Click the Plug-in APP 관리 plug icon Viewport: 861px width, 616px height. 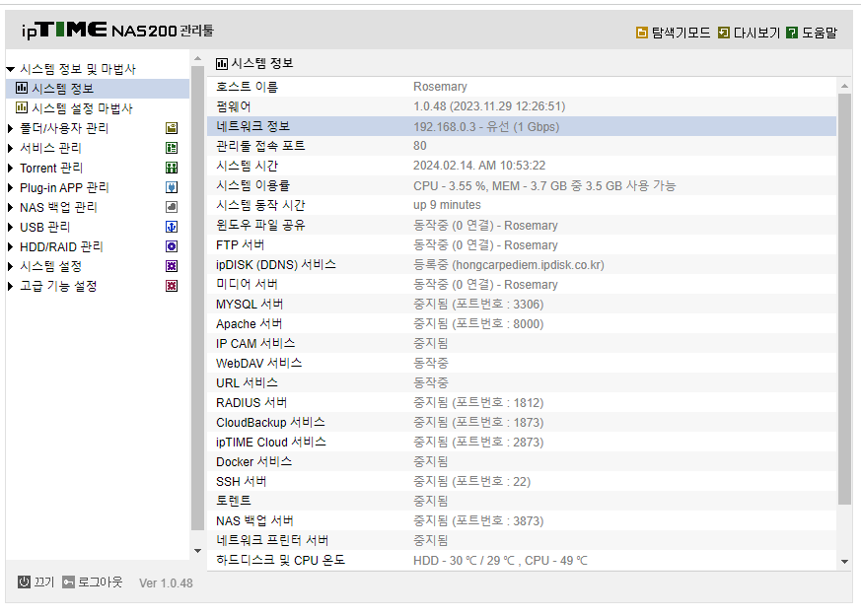pyautogui.click(x=172, y=187)
